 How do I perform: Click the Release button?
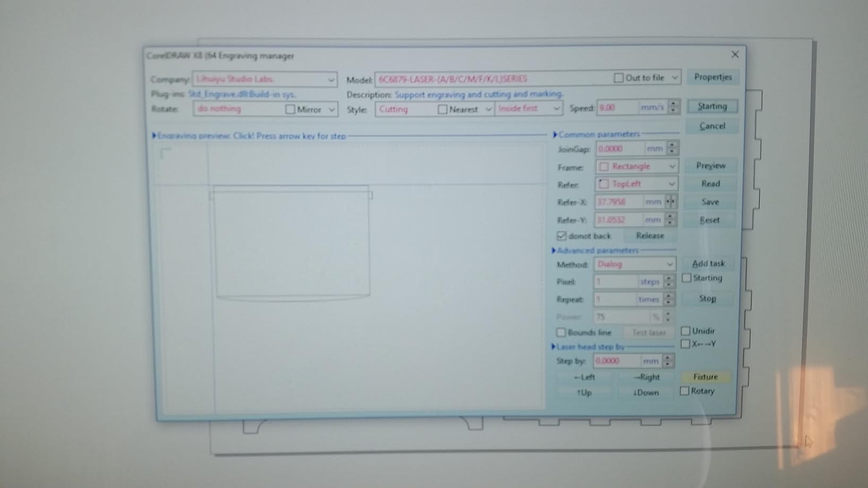click(x=650, y=236)
